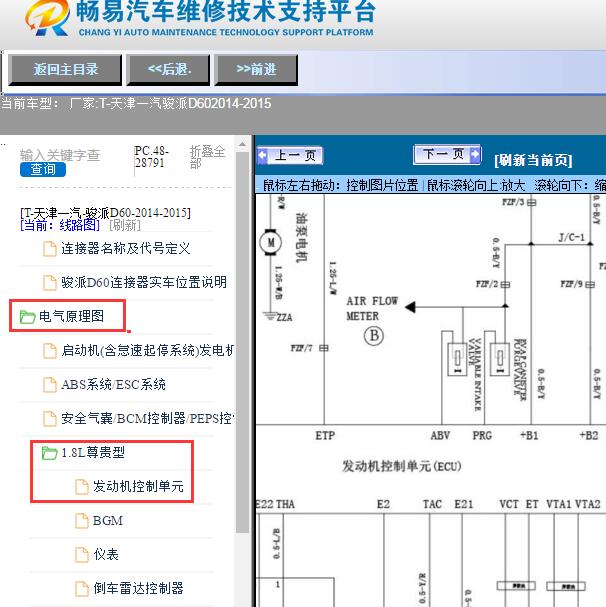The width and height of the screenshot is (606, 607).
Task: Click the blue 查询 search button
Action: click(x=43, y=170)
